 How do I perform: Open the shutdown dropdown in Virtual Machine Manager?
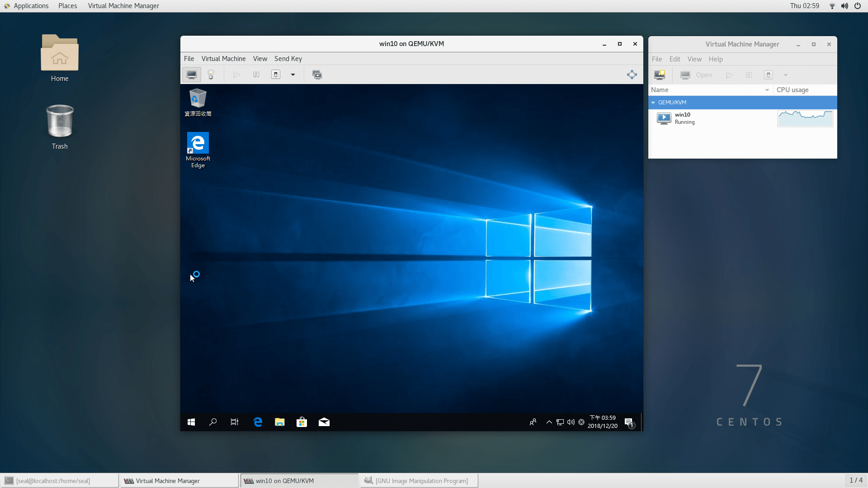click(x=785, y=75)
